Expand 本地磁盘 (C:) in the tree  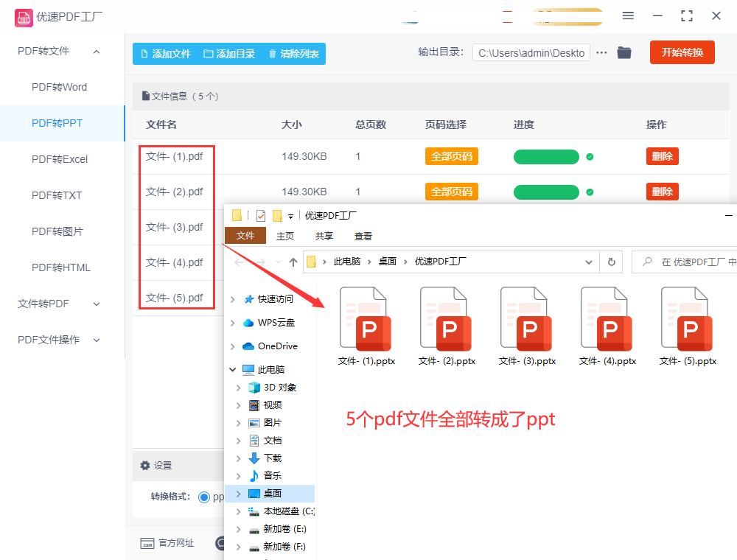pyautogui.click(x=239, y=511)
